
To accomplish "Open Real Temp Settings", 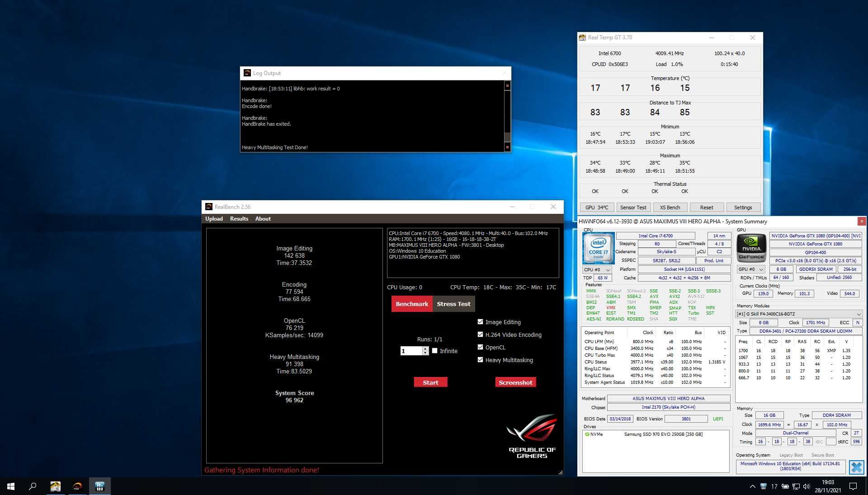I will pyautogui.click(x=743, y=207).
